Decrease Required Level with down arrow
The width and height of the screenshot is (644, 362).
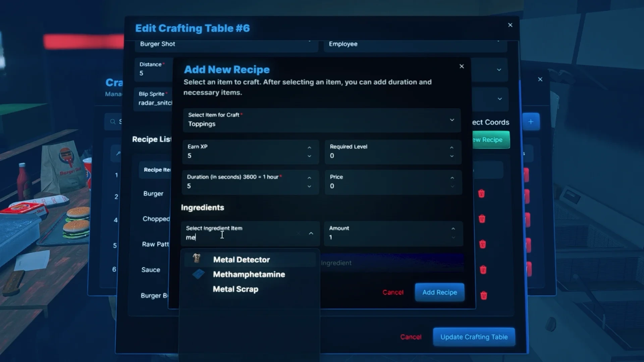[x=451, y=156]
